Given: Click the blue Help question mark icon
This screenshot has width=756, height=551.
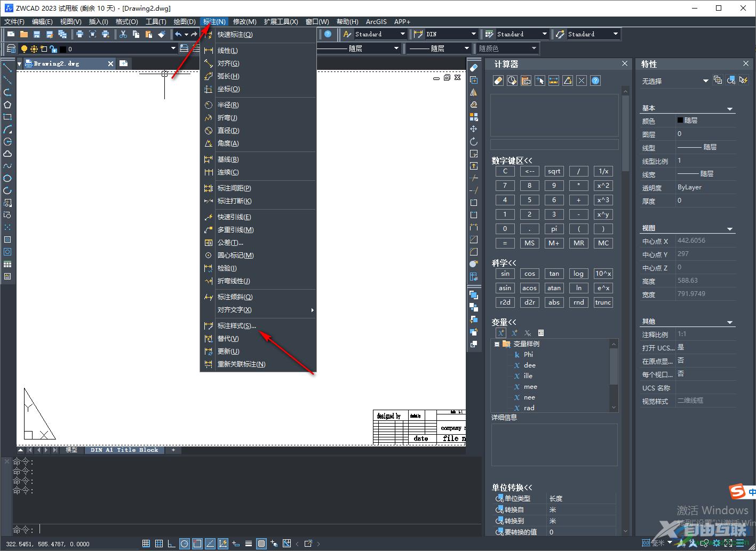Looking at the screenshot, I should (328, 34).
